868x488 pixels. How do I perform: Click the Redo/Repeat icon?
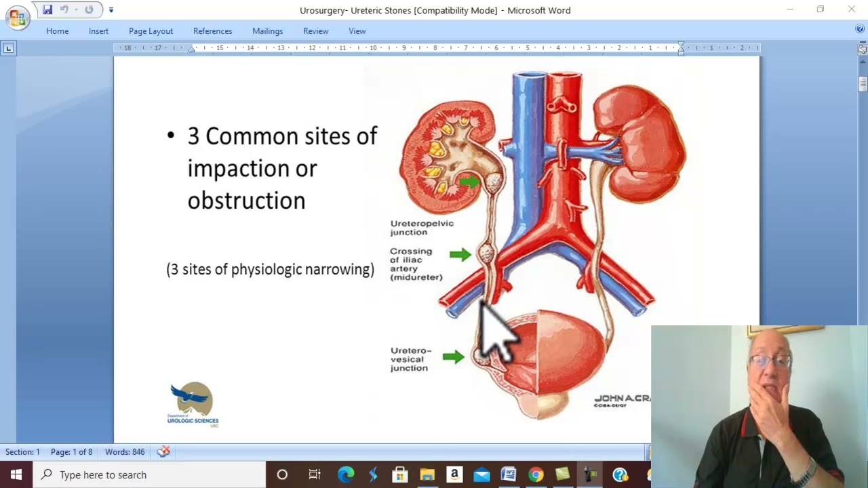tap(89, 9)
